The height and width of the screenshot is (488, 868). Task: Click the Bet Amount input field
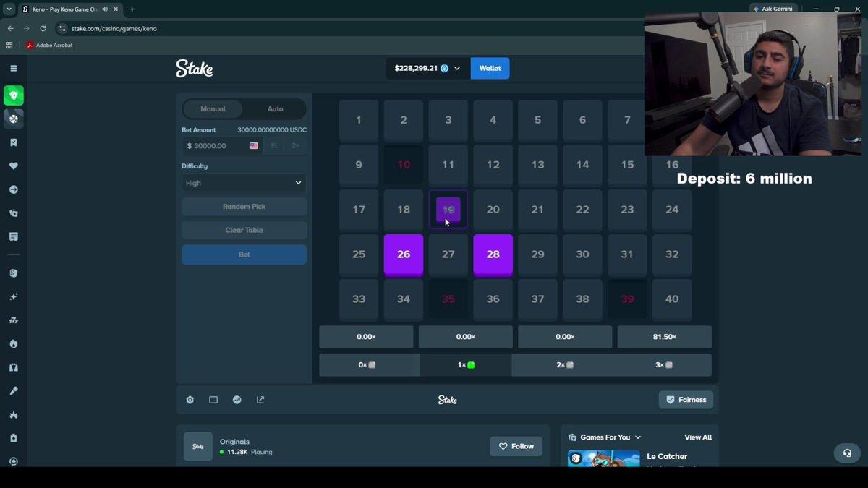222,145
